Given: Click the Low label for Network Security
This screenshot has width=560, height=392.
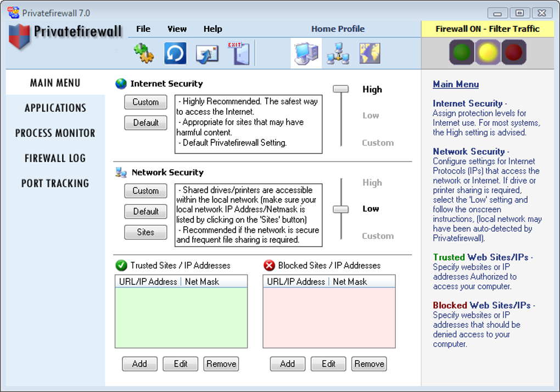Looking at the screenshot, I should click(371, 209).
